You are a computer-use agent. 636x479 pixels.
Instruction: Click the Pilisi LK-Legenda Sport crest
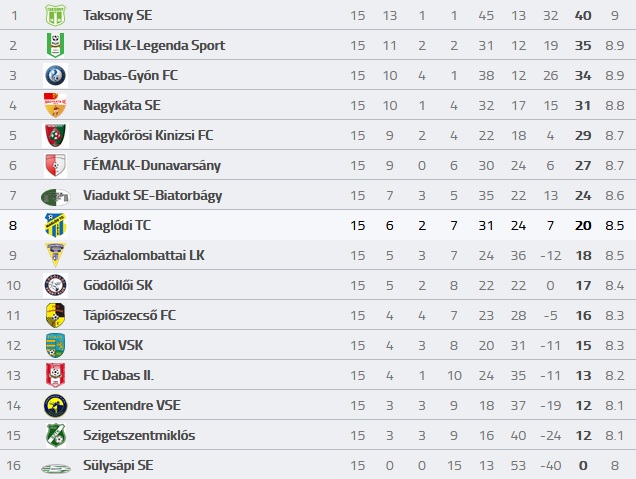pos(55,45)
